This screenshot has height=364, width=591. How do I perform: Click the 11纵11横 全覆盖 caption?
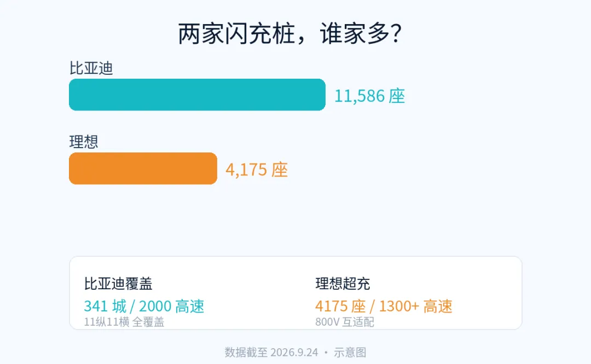pos(124,322)
